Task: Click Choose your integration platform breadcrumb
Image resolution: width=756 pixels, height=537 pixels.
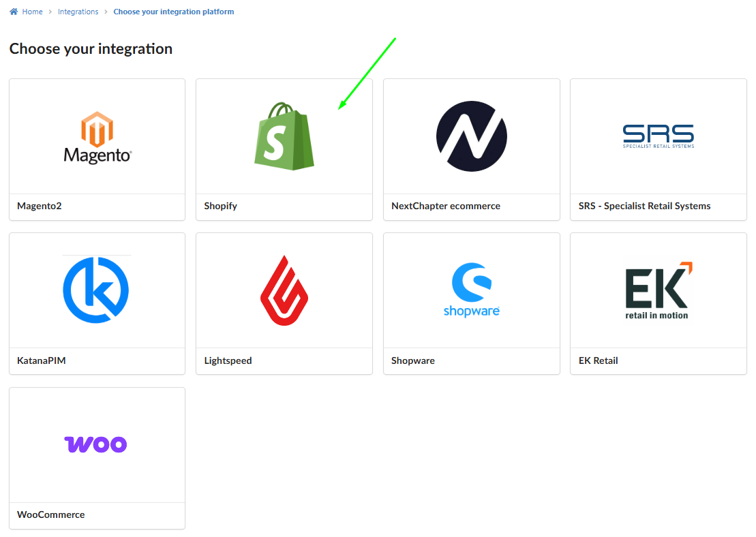Action: pyautogui.click(x=174, y=12)
